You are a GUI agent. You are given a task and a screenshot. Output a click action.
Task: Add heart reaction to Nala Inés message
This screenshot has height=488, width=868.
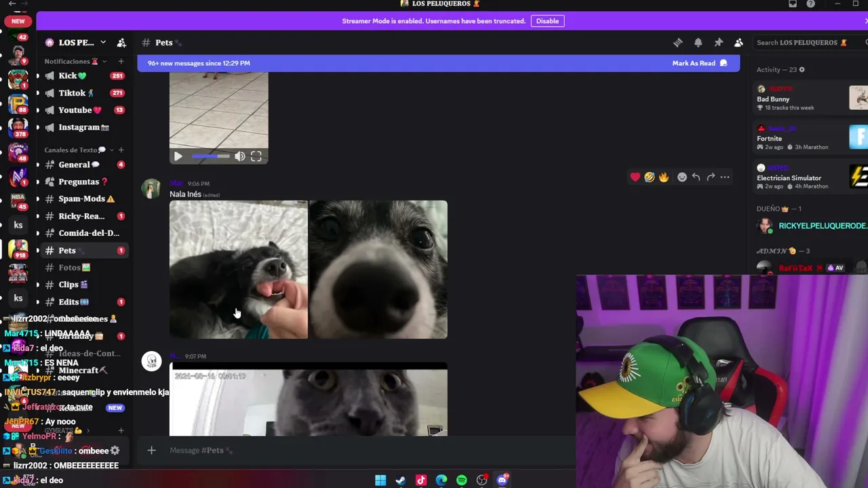point(635,177)
